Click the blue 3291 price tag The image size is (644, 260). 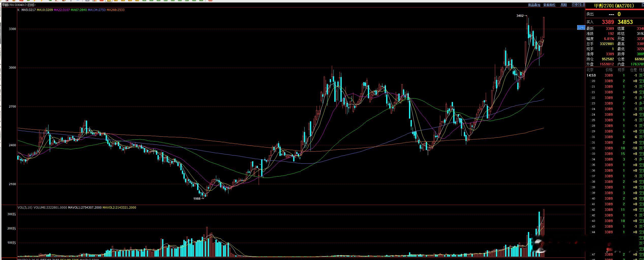tap(581, 28)
